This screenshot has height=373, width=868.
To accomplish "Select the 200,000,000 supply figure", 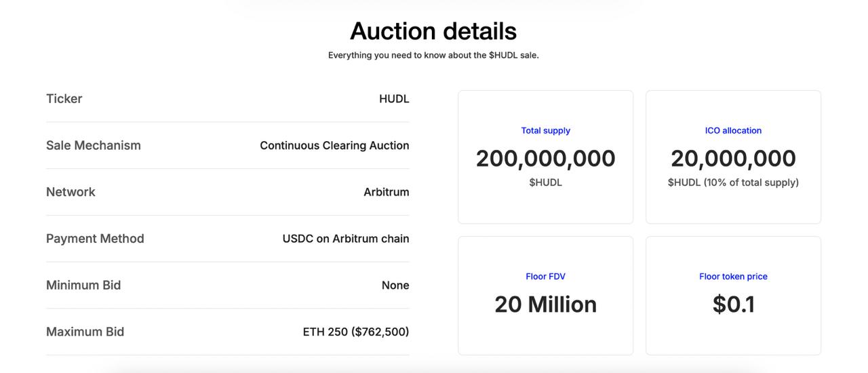I will click(x=546, y=159).
